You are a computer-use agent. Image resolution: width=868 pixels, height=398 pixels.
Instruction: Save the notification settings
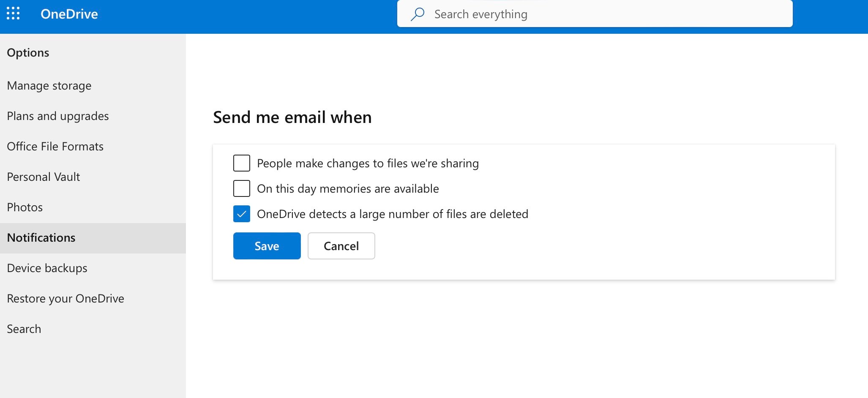[x=267, y=246]
